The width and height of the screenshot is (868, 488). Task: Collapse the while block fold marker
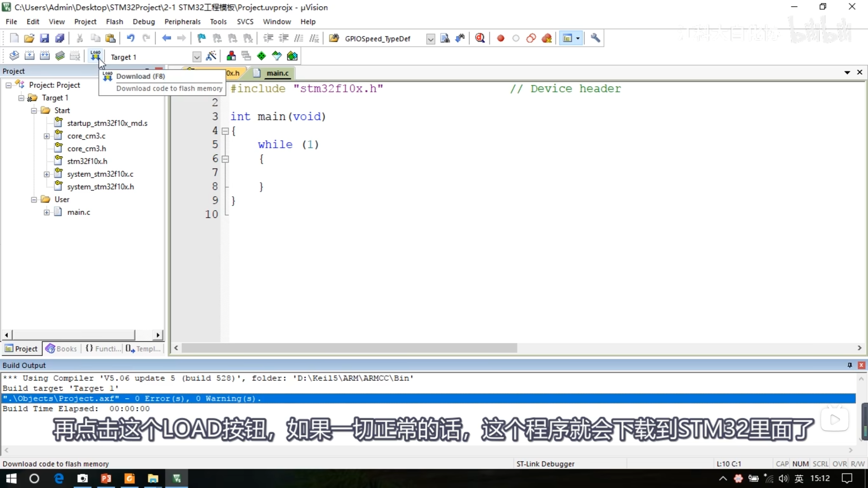[225, 159]
